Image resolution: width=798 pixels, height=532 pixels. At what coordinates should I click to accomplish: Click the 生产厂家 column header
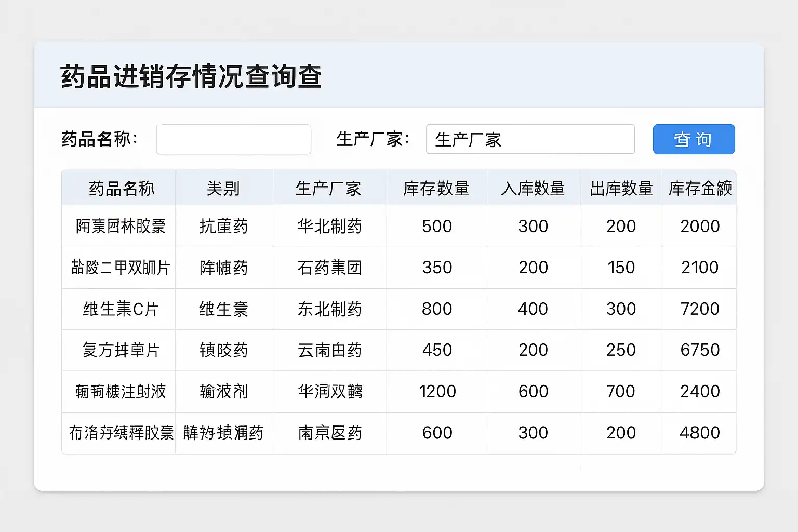click(328, 188)
